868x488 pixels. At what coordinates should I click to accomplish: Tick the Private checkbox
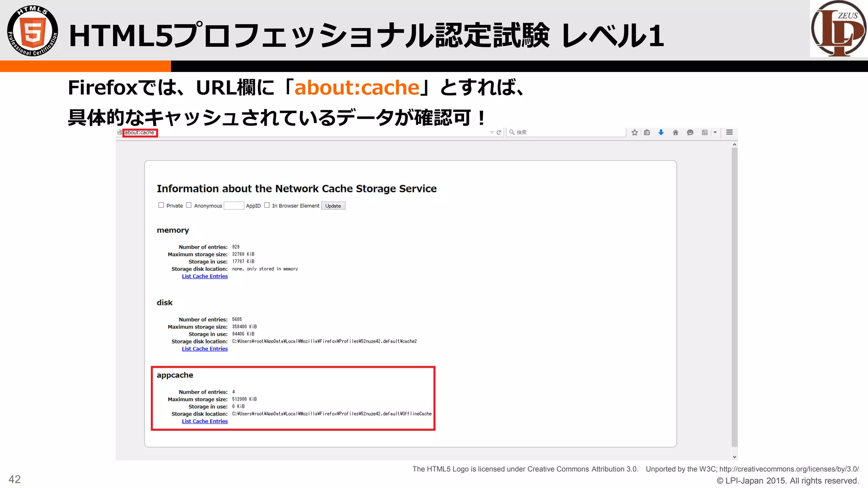(161, 205)
